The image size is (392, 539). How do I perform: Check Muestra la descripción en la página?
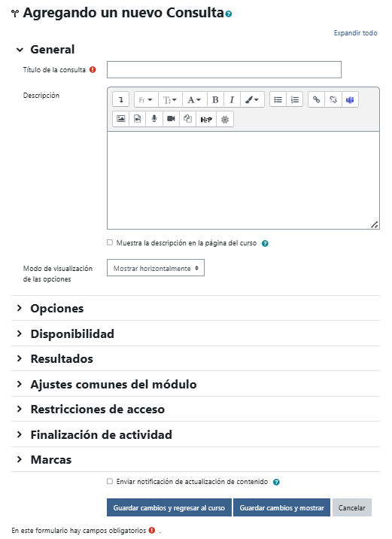(110, 242)
